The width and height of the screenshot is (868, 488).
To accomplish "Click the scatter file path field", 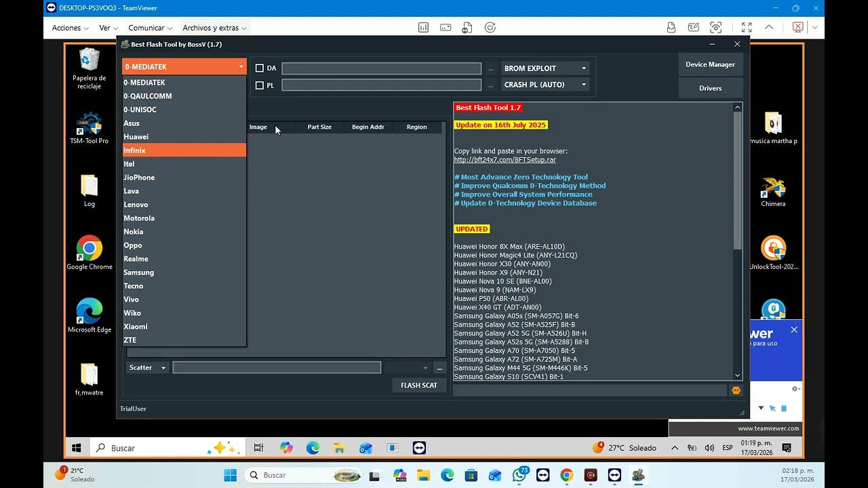I will pos(277,367).
